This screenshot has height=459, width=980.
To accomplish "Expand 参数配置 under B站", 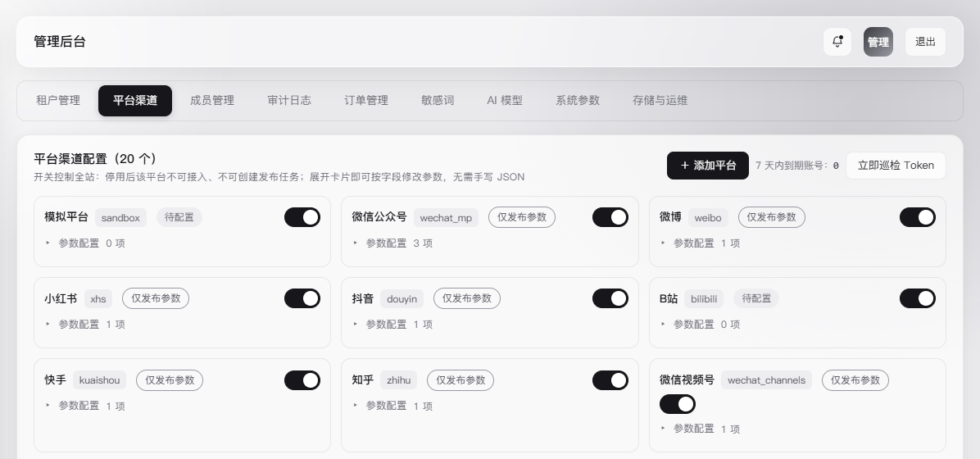I will pos(700,325).
